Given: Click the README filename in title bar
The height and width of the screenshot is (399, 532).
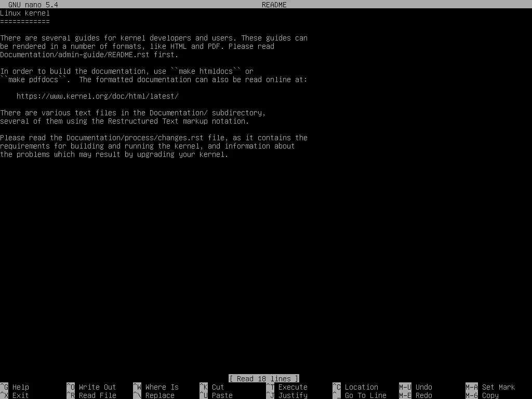Looking at the screenshot, I should tap(274, 5).
